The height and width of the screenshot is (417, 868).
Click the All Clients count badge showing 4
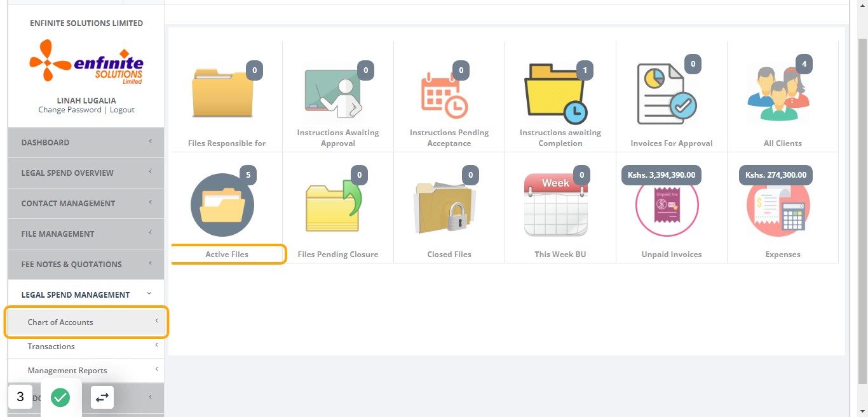click(804, 64)
